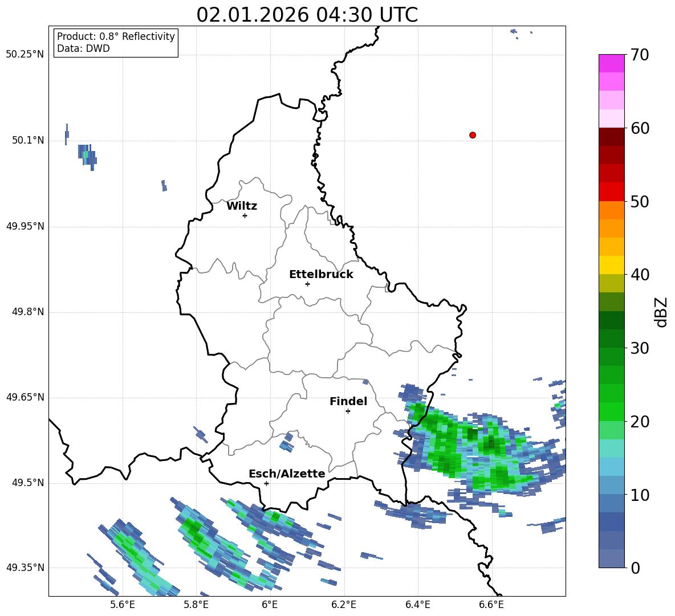Click the 49.8°N latitude label

point(28,312)
